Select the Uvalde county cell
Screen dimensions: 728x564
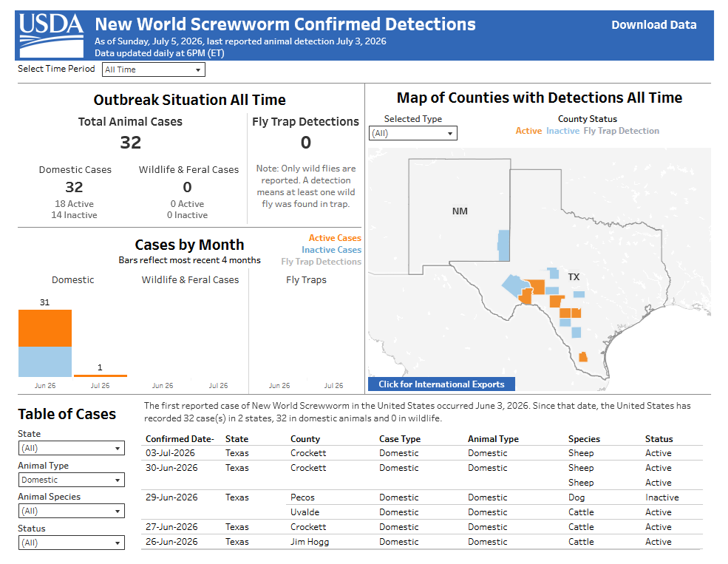(305, 512)
